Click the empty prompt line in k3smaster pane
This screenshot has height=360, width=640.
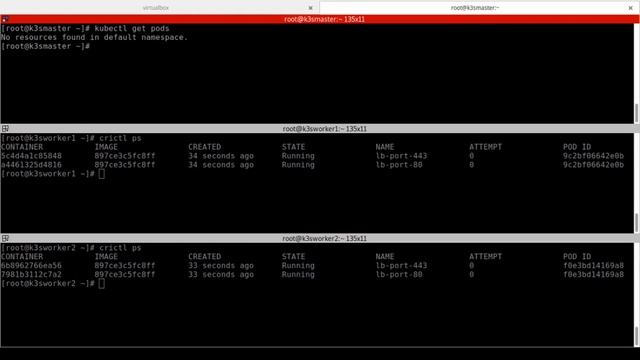[x=45, y=47]
